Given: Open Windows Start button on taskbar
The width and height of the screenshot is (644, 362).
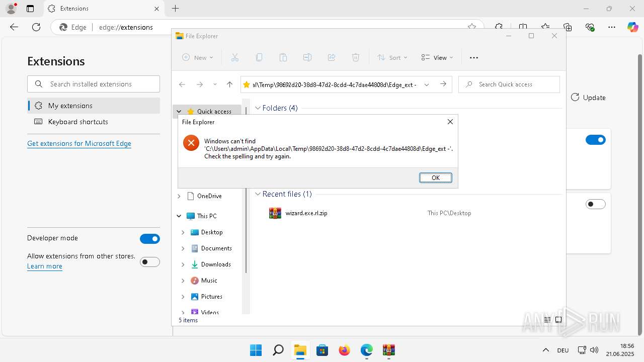Looking at the screenshot, I should coord(256,350).
